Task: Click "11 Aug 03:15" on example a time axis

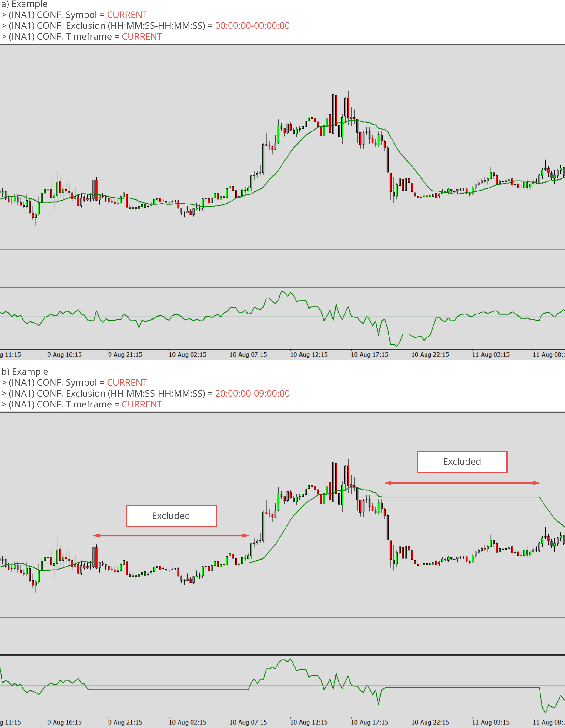Action: click(x=491, y=355)
